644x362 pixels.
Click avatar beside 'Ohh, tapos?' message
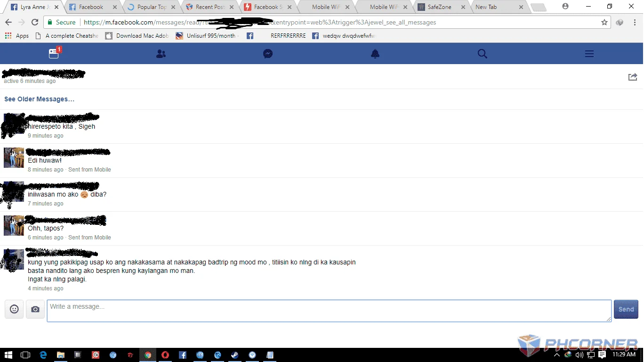[x=14, y=225]
